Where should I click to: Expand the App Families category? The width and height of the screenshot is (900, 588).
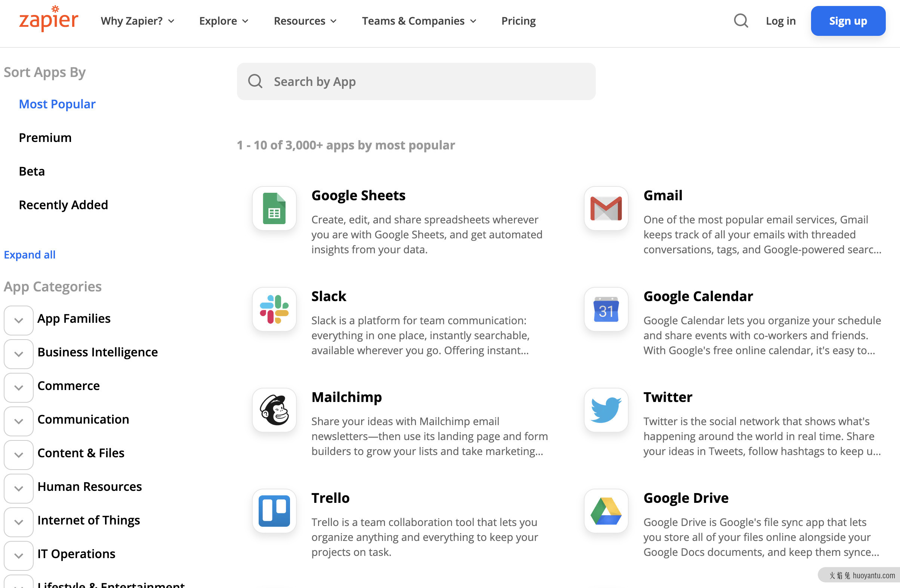pyautogui.click(x=19, y=321)
